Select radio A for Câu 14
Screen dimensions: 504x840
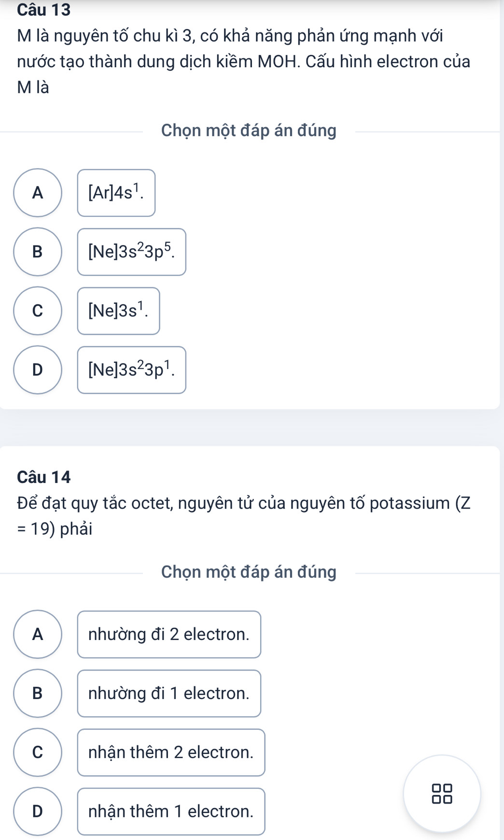38,634
